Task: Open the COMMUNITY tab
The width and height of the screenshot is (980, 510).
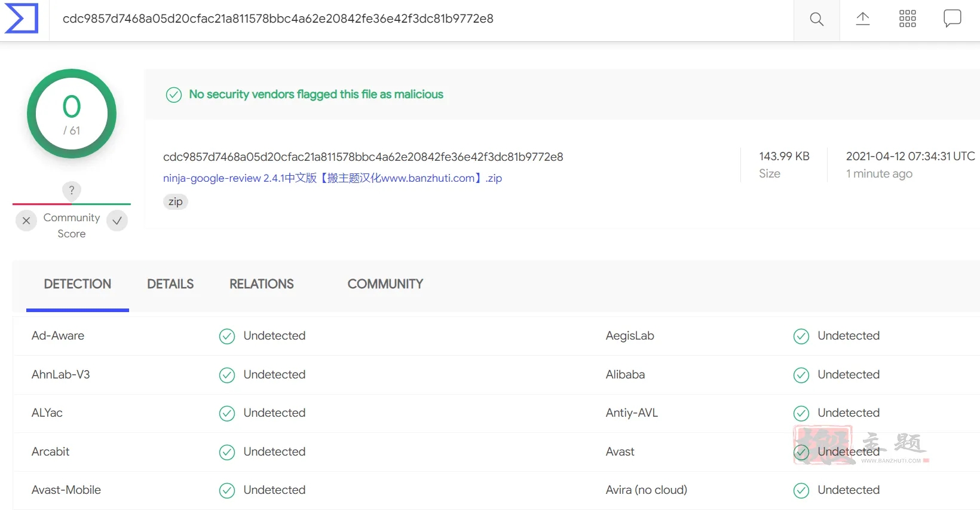Action: click(385, 284)
